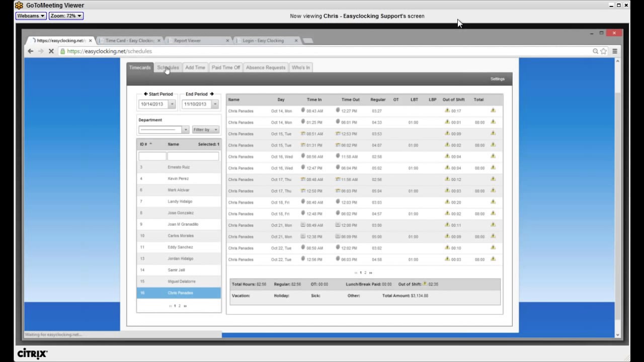Open the Schedules tab
Viewport: 644px width, 362px height.
168,67
